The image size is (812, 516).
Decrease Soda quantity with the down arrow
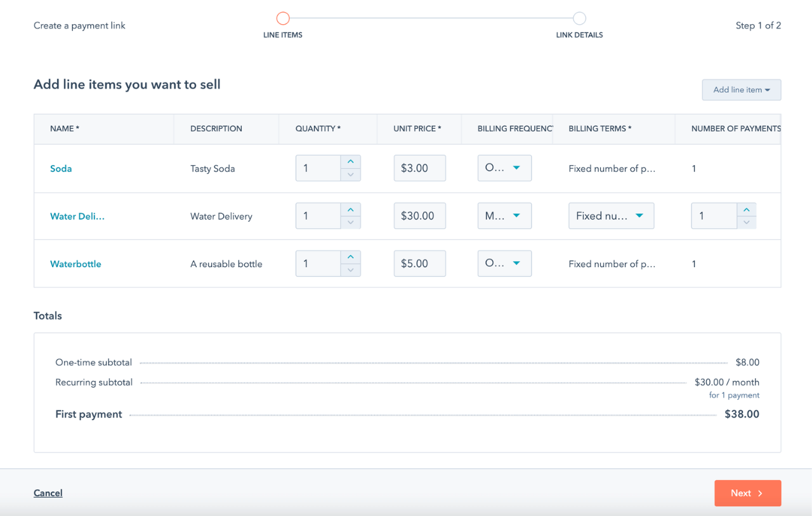(x=350, y=174)
